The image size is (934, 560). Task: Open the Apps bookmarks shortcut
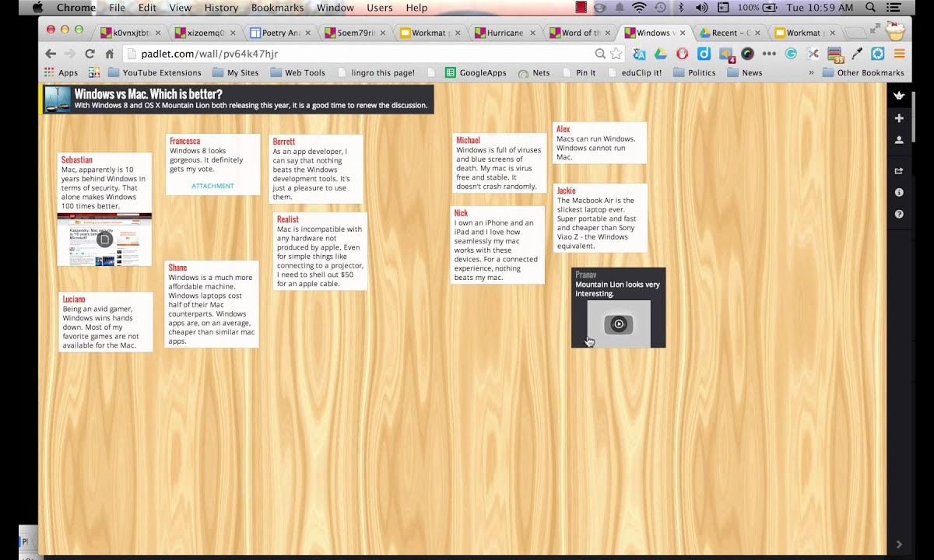(61, 72)
